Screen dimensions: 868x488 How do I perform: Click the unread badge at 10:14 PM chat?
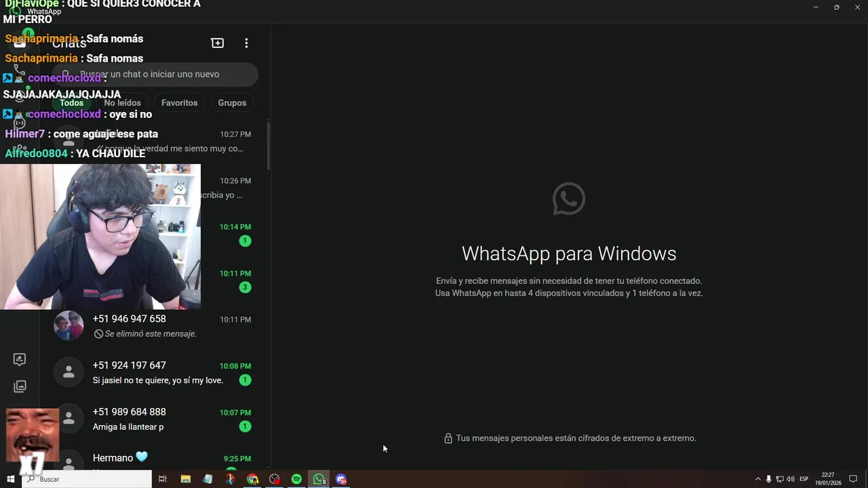click(x=245, y=241)
